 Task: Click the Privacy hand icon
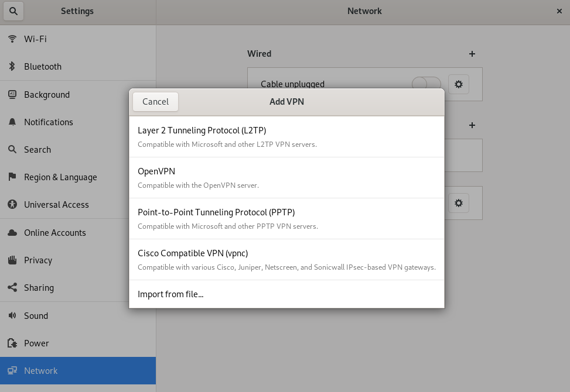tap(12, 260)
